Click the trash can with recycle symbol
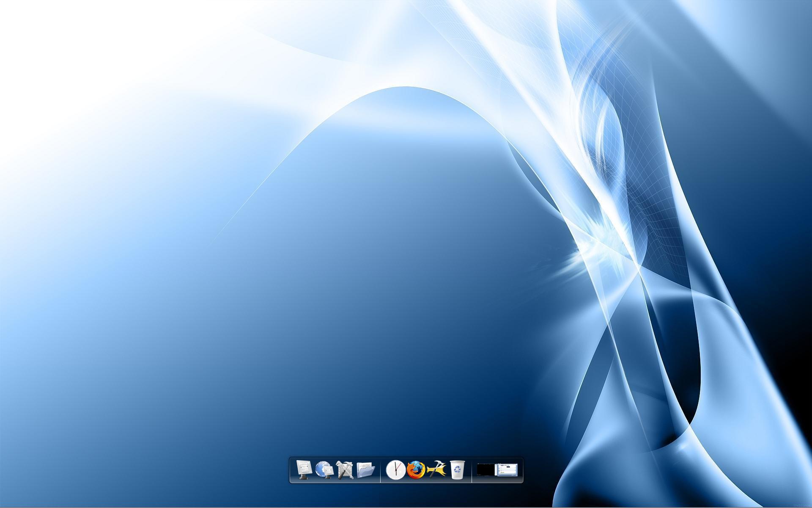This screenshot has width=812, height=508. [457, 470]
